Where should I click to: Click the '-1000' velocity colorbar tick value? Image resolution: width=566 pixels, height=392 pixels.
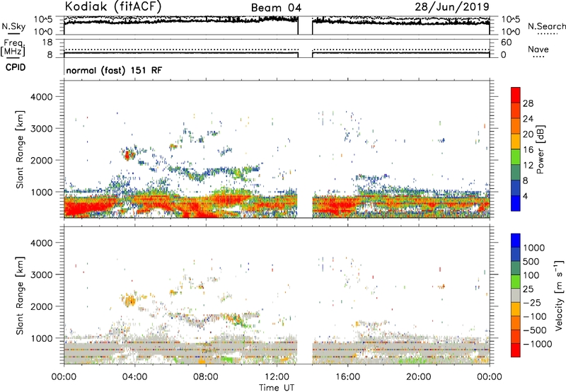(538, 344)
